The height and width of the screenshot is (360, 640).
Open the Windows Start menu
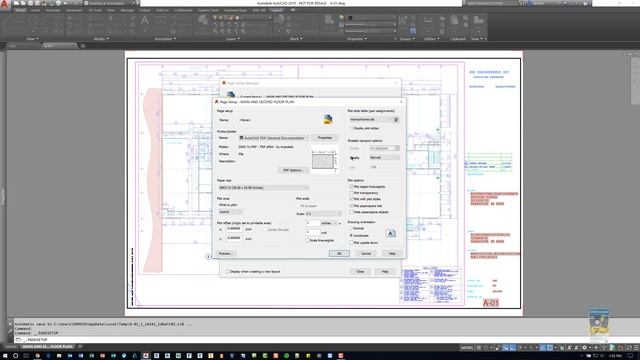[x=4, y=356]
